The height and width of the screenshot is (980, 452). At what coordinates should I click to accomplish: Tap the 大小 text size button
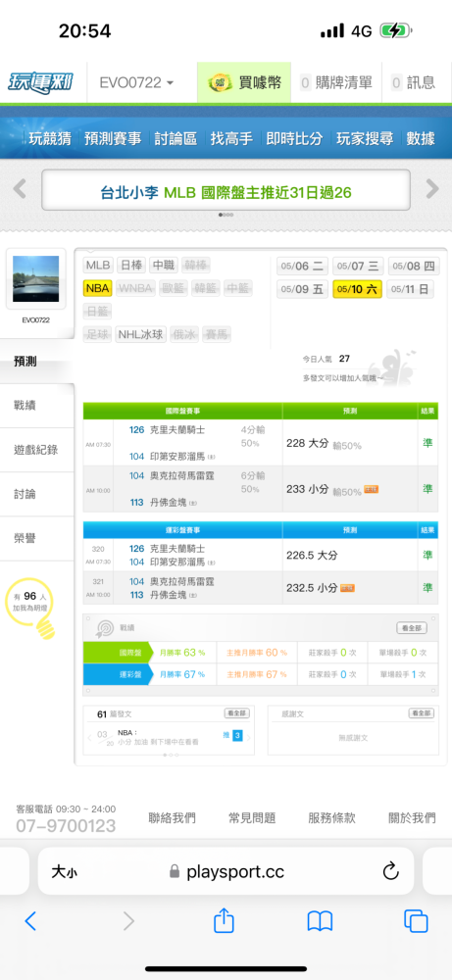click(x=65, y=871)
